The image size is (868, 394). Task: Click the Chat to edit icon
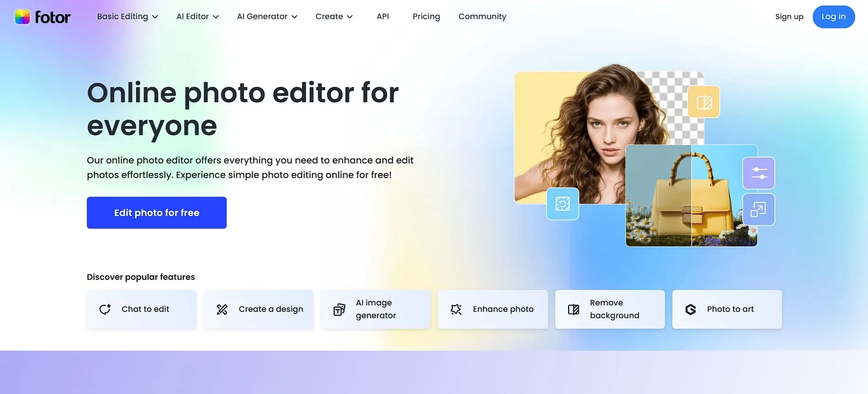105,309
